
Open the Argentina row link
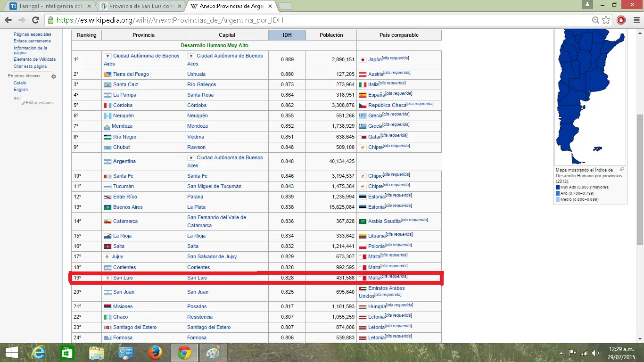[124, 162]
